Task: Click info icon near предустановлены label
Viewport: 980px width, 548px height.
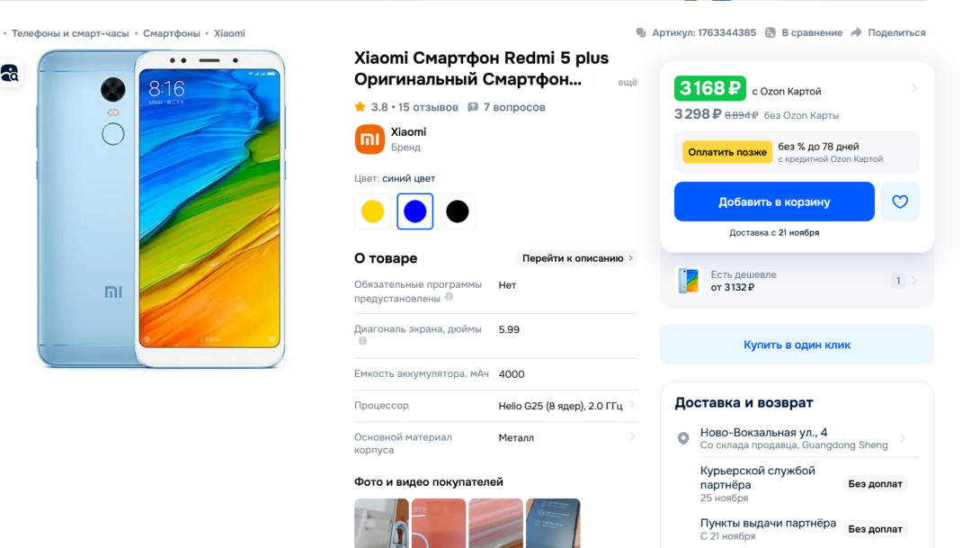Action: pyautogui.click(x=449, y=297)
